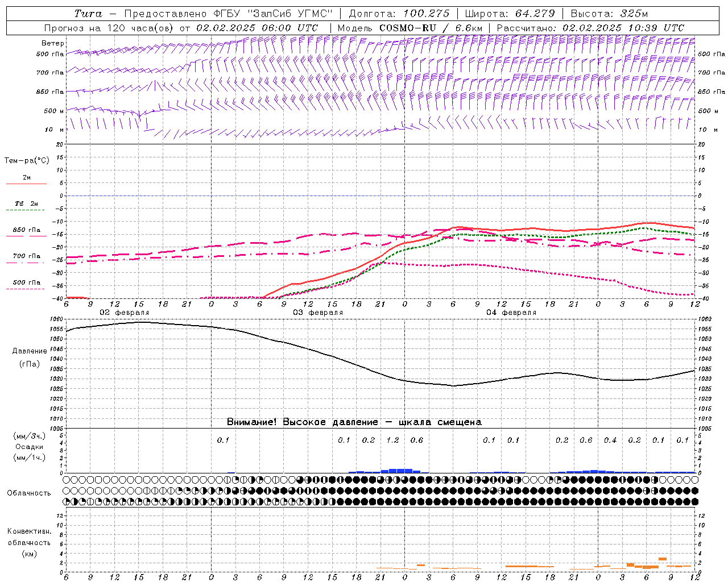Viewport: 728px width, 582px height.
Task: Click the (км) unit under convective cloud label
Action: pos(29,554)
